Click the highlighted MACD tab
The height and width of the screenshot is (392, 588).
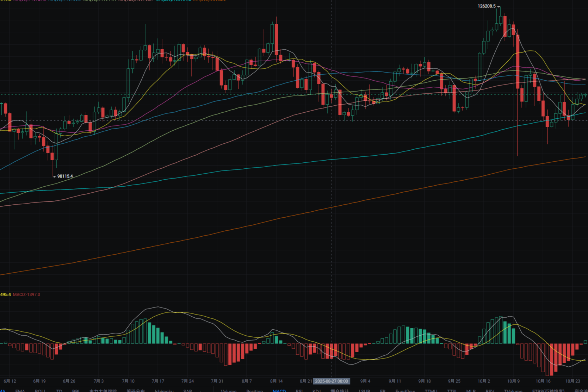(279, 390)
